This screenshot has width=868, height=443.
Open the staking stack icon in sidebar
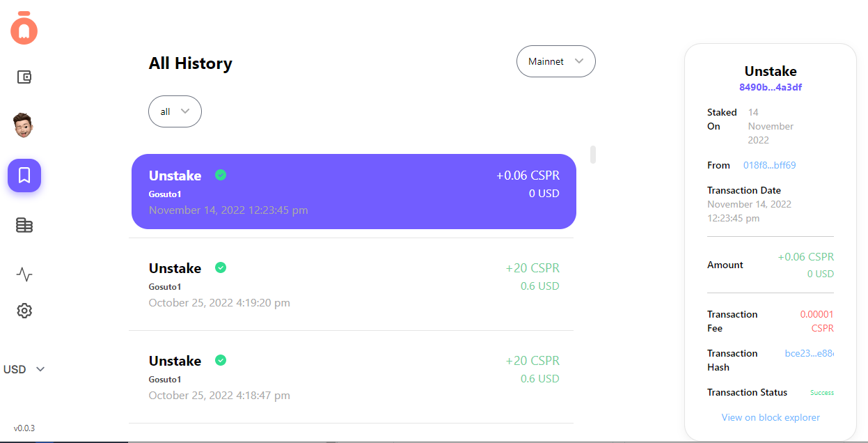tap(24, 225)
